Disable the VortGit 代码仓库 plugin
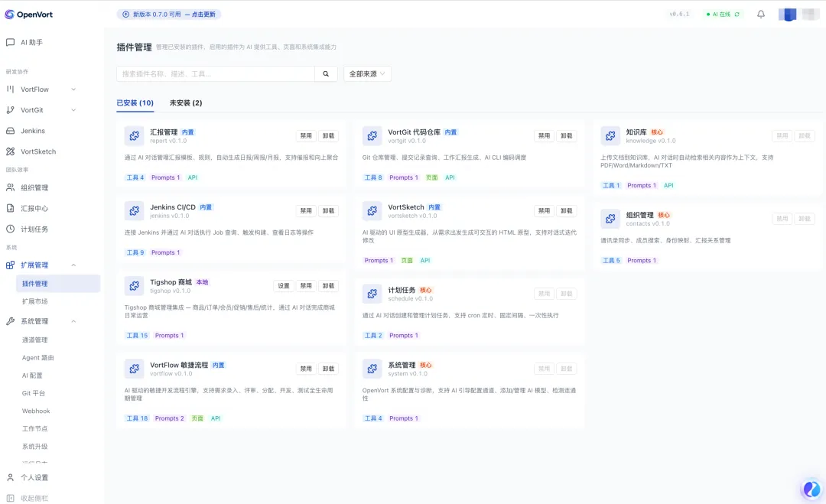This screenshot has height=504, width=826. [544, 136]
